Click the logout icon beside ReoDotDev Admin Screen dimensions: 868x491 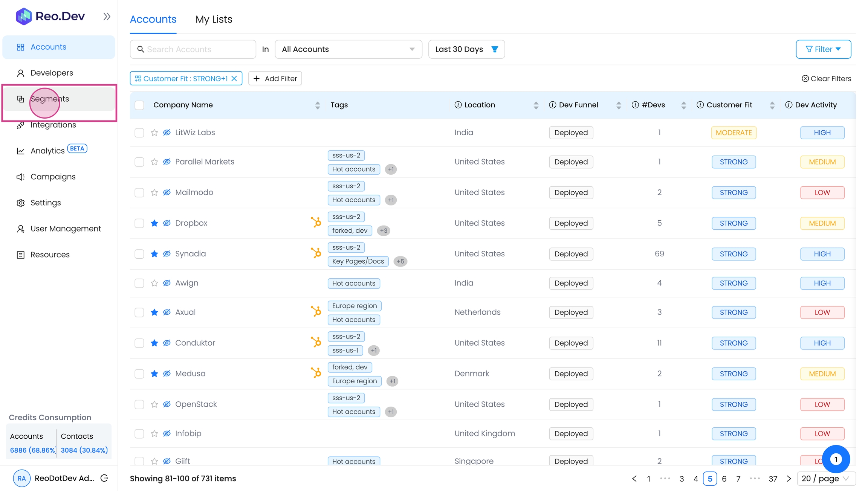coord(104,478)
